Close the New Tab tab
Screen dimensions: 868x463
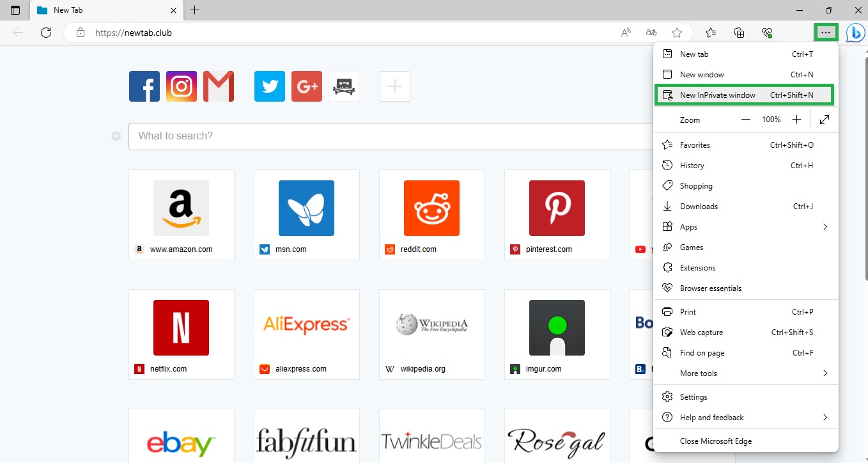pyautogui.click(x=174, y=10)
